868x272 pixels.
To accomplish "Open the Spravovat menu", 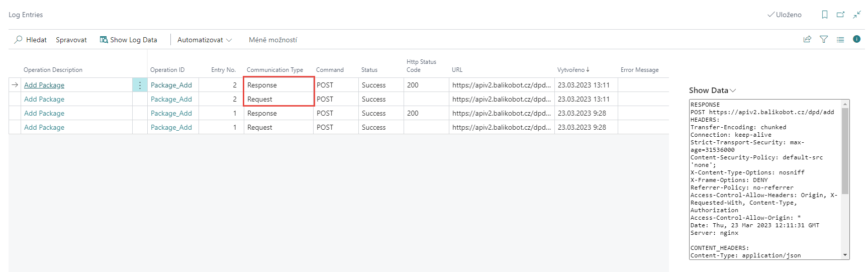I will [x=71, y=40].
